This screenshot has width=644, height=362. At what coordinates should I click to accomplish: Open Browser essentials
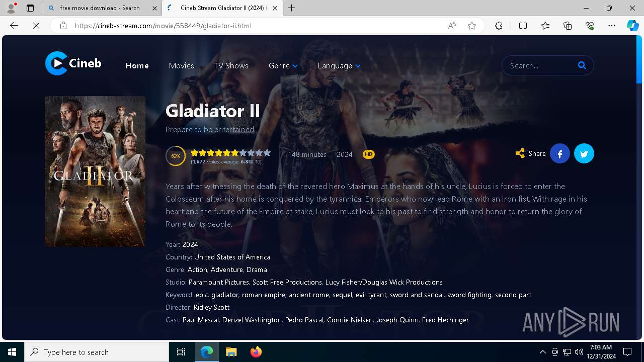(590, 26)
